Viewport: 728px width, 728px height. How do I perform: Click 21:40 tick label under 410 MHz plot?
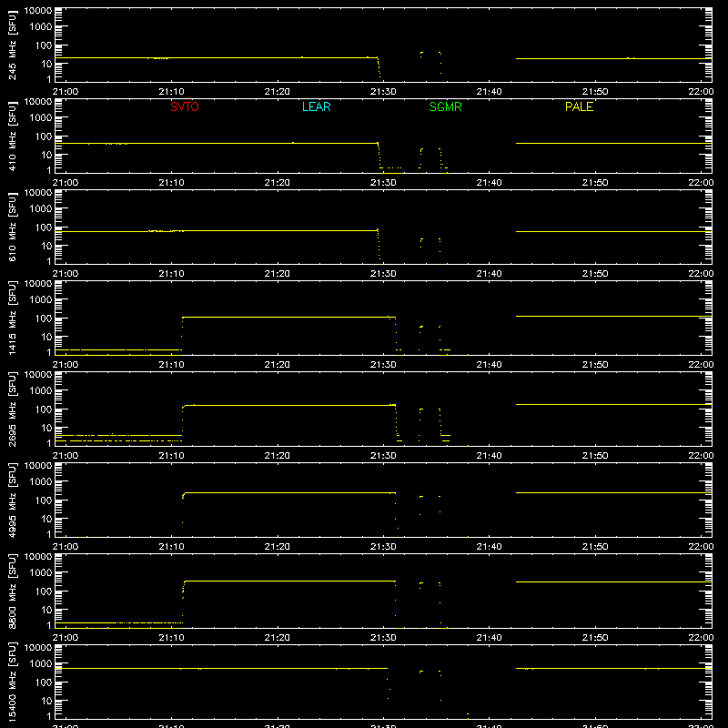pyautogui.click(x=489, y=183)
